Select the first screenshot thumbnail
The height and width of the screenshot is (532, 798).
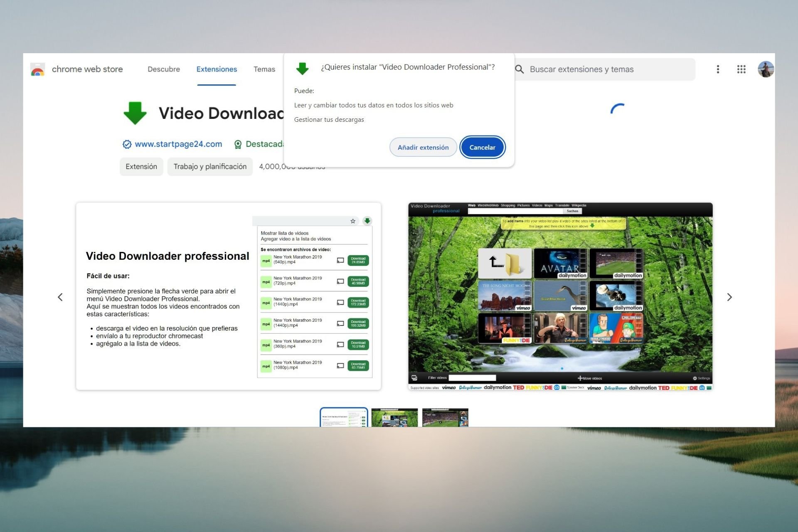tap(344, 417)
